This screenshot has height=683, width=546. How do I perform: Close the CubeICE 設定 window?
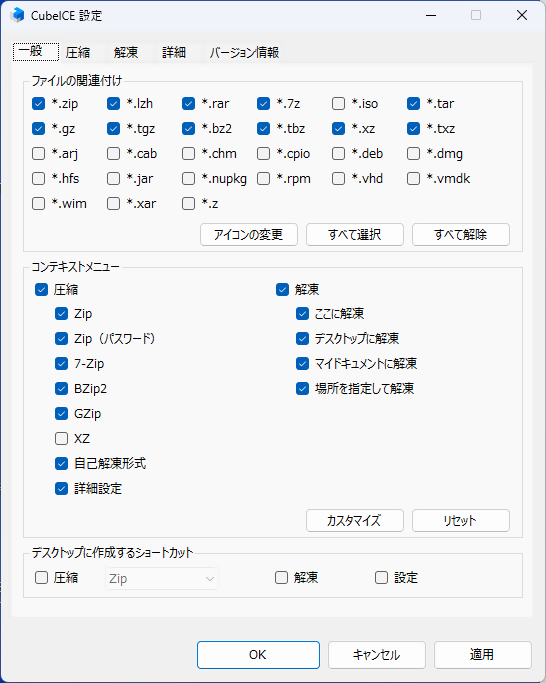[x=522, y=15]
